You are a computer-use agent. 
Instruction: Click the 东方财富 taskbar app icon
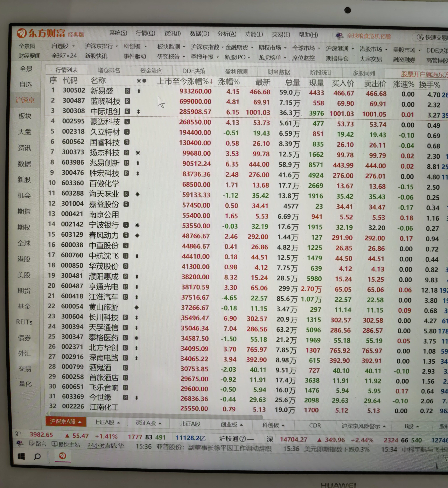click(63, 456)
